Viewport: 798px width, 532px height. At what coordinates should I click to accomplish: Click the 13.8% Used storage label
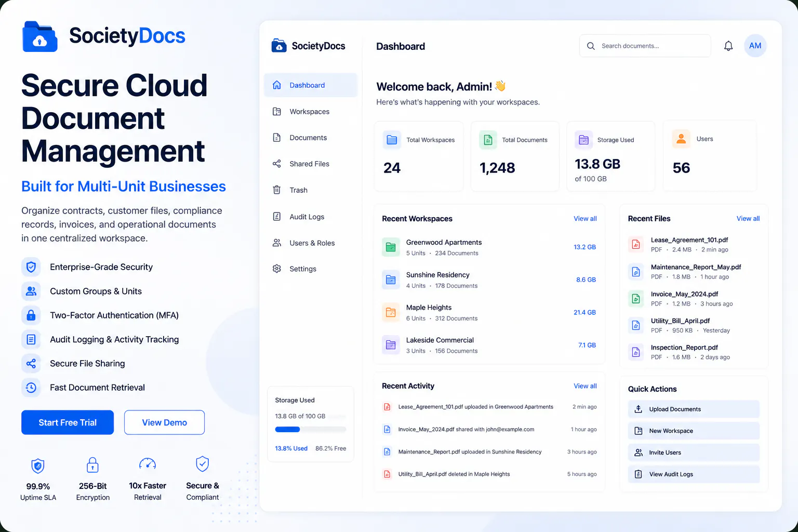click(x=291, y=448)
